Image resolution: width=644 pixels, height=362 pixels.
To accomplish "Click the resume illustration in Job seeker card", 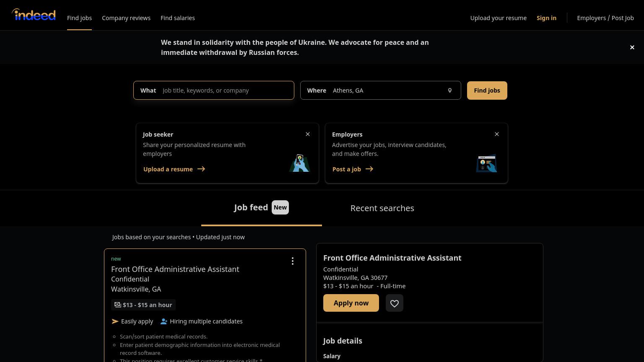I will tap(299, 163).
